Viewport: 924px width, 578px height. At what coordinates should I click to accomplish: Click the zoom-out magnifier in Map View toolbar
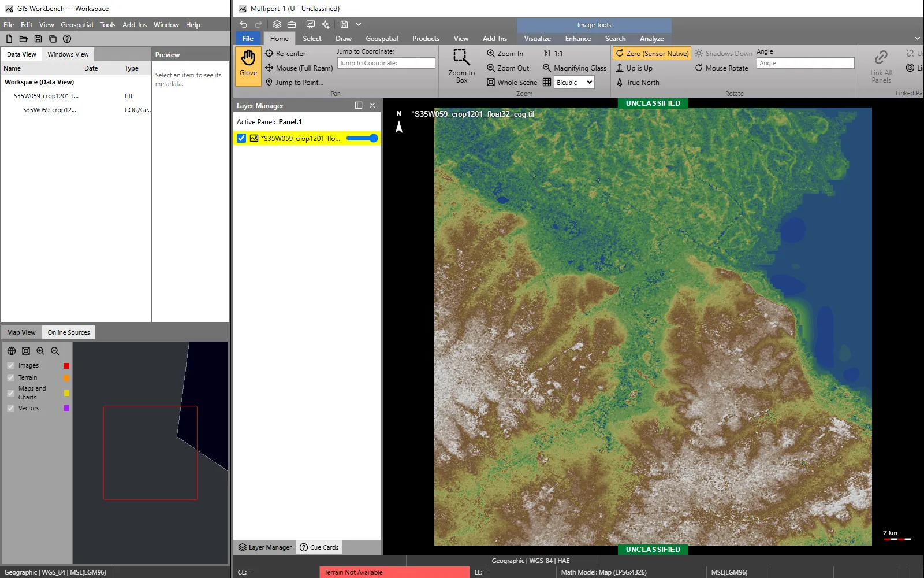point(55,351)
